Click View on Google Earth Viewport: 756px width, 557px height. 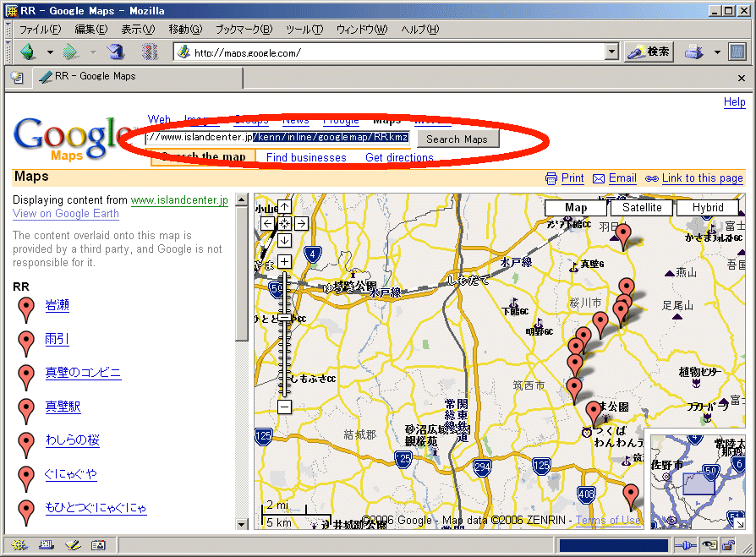click(66, 214)
